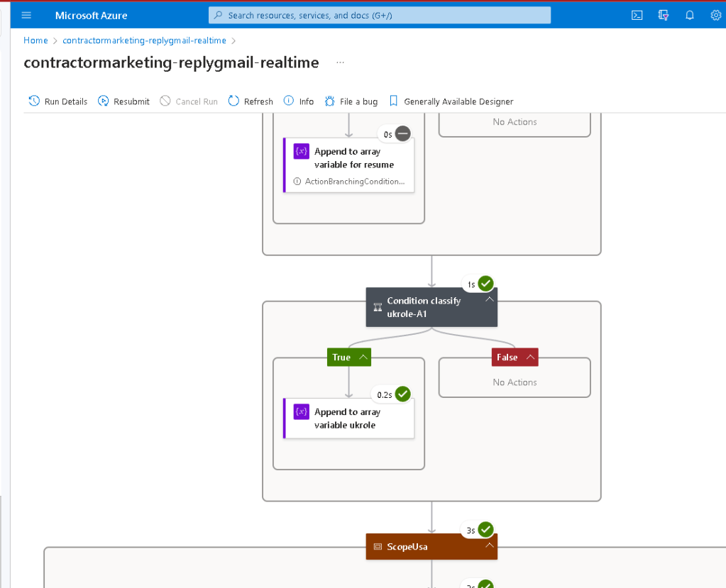Click the Resubmit play icon
Screen dimensions: 726x588
103,101
